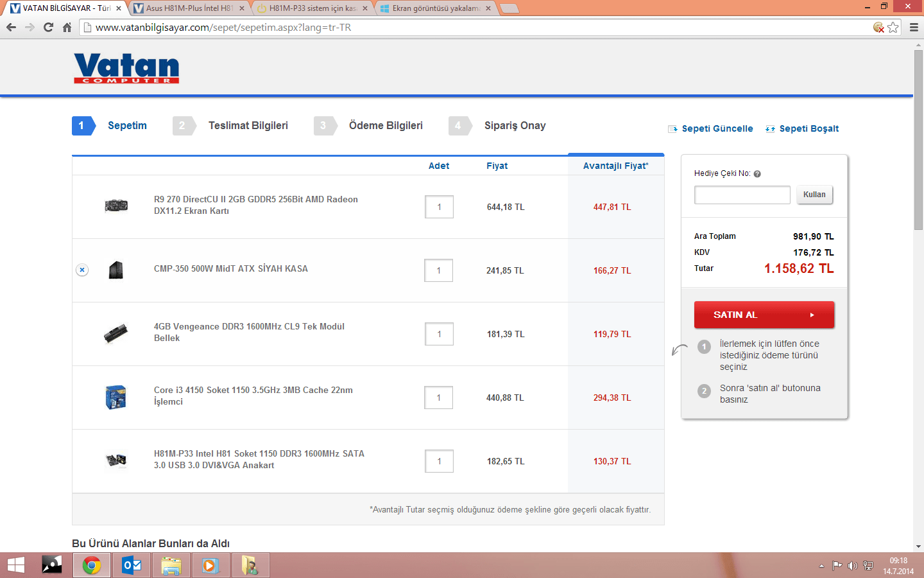924x578 pixels.
Task: Click the Chrome icon in the taskbar
Action: pos(92,566)
